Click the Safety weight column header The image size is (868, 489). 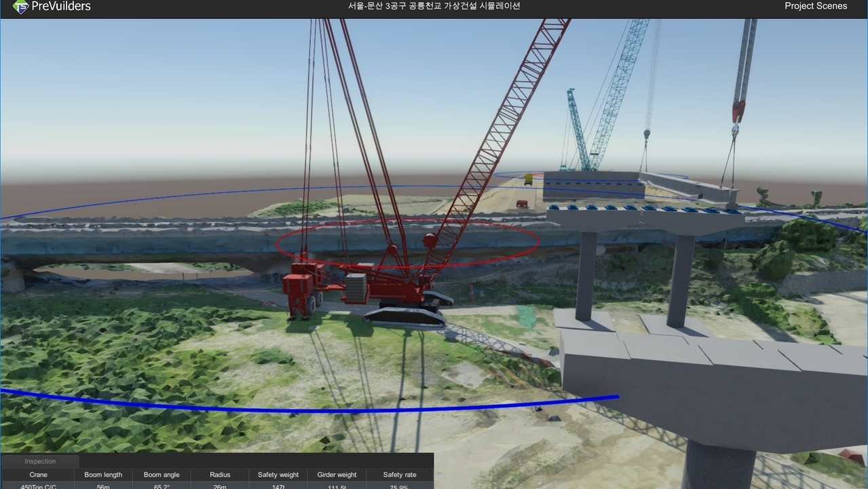coord(278,475)
